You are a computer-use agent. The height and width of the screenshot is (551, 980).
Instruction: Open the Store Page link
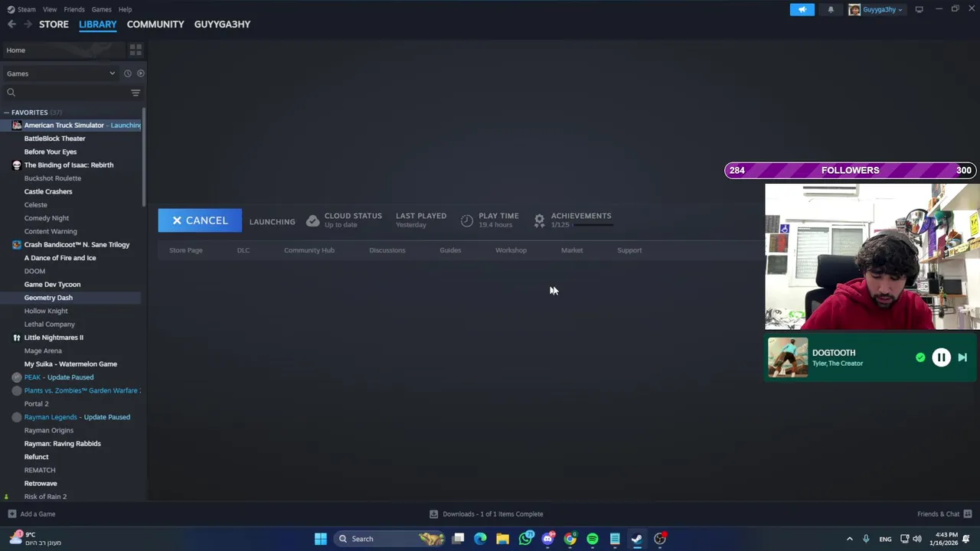pyautogui.click(x=186, y=250)
